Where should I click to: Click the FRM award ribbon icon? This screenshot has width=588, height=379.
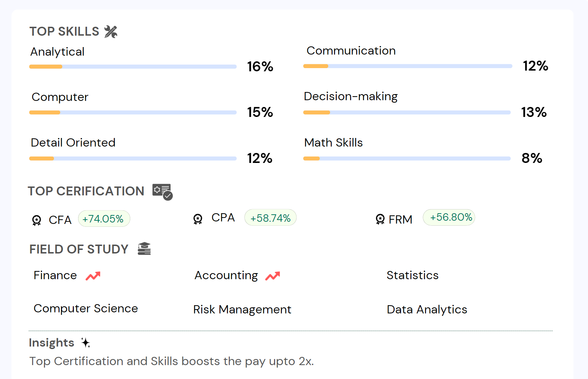380,219
